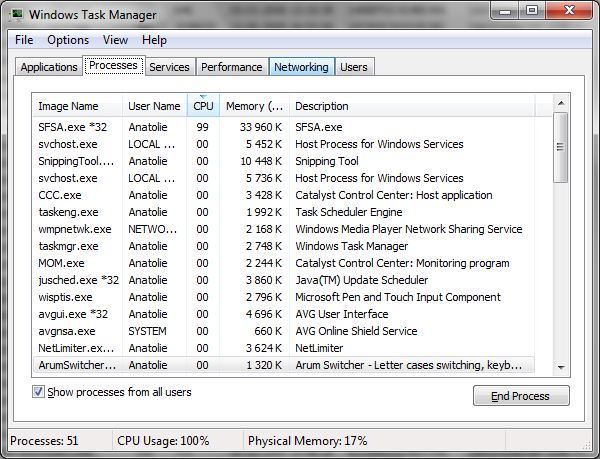Click the Task Manager title bar icon
600x459 pixels.
(x=16, y=15)
